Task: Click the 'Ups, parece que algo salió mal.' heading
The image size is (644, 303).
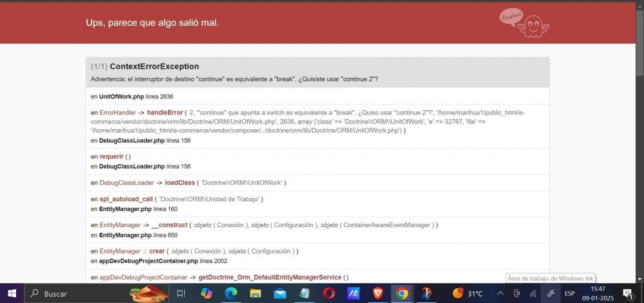Action: pos(153,23)
